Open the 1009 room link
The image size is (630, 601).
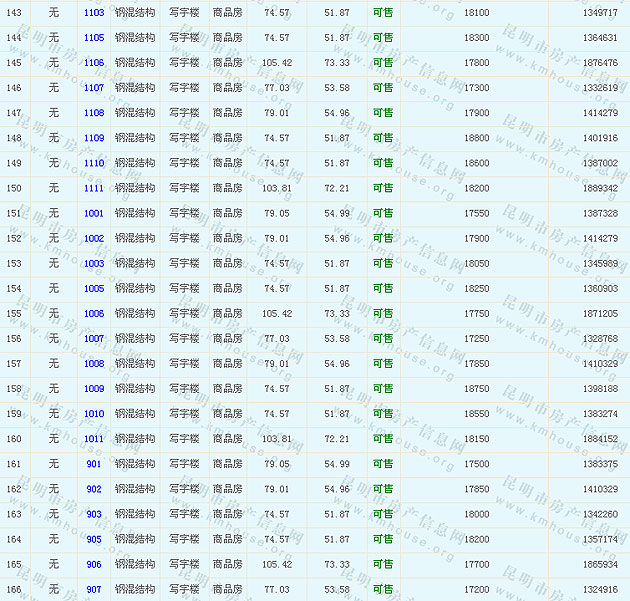click(x=94, y=389)
